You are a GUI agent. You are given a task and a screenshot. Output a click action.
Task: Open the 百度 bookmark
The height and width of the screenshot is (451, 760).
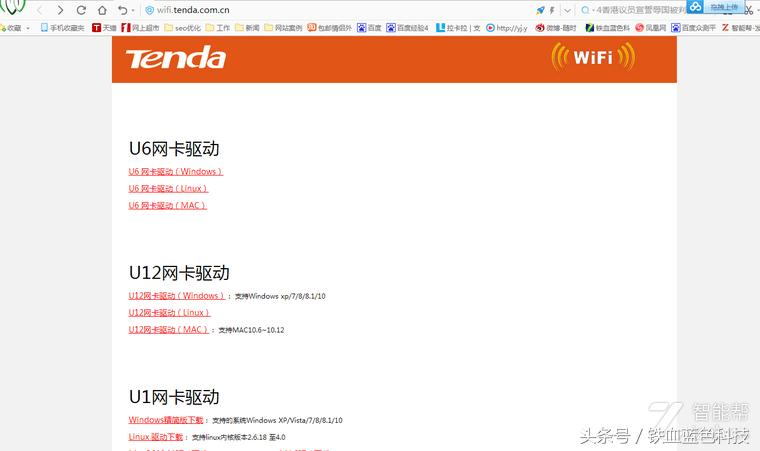pos(369,28)
